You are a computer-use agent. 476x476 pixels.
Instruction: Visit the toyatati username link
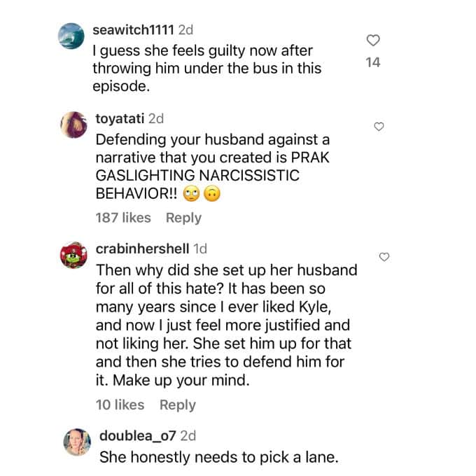coord(119,119)
